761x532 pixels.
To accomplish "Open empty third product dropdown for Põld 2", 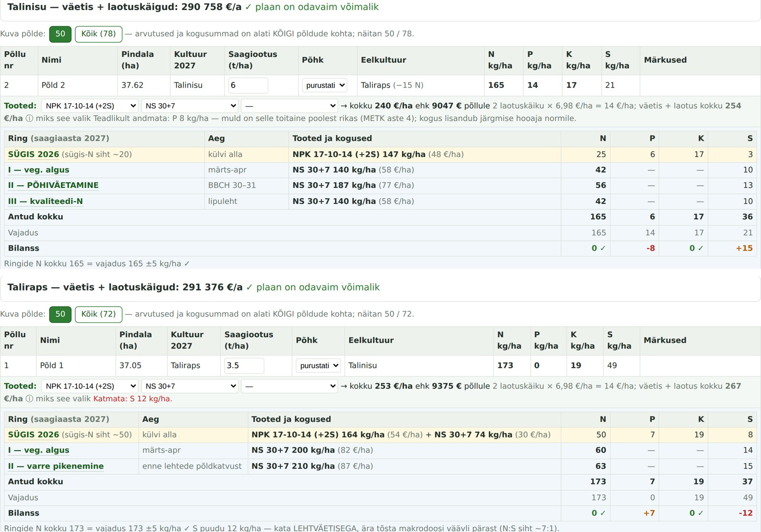I will pyautogui.click(x=290, y=106).
